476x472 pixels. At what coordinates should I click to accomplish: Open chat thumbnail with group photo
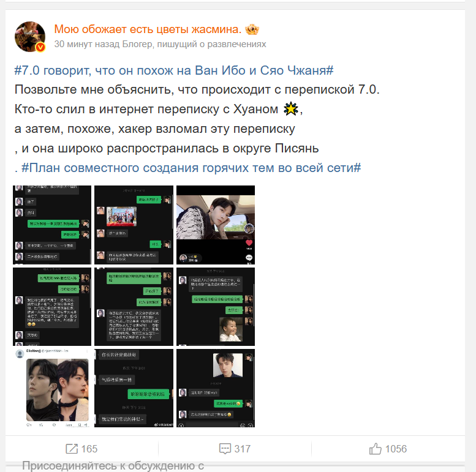(134, 225)
